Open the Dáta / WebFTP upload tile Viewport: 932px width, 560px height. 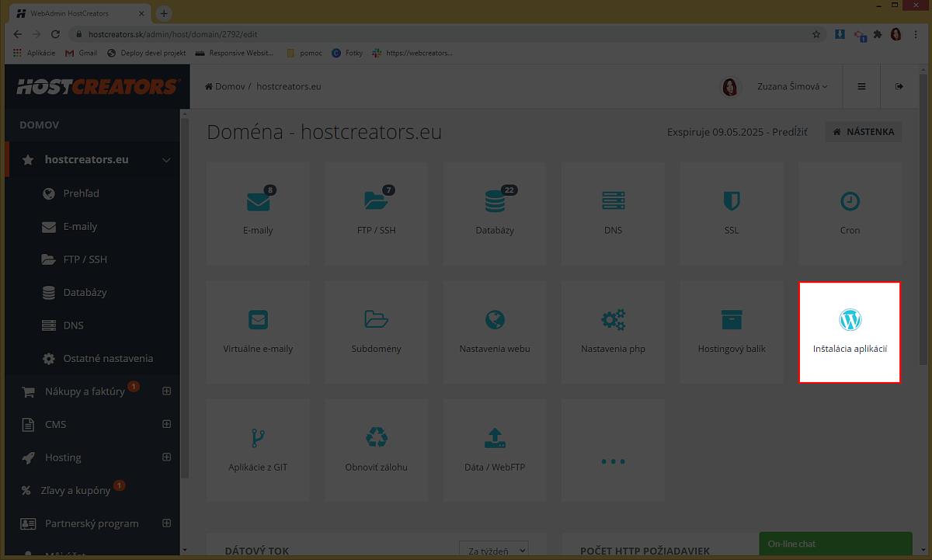(x=495, y=450)
